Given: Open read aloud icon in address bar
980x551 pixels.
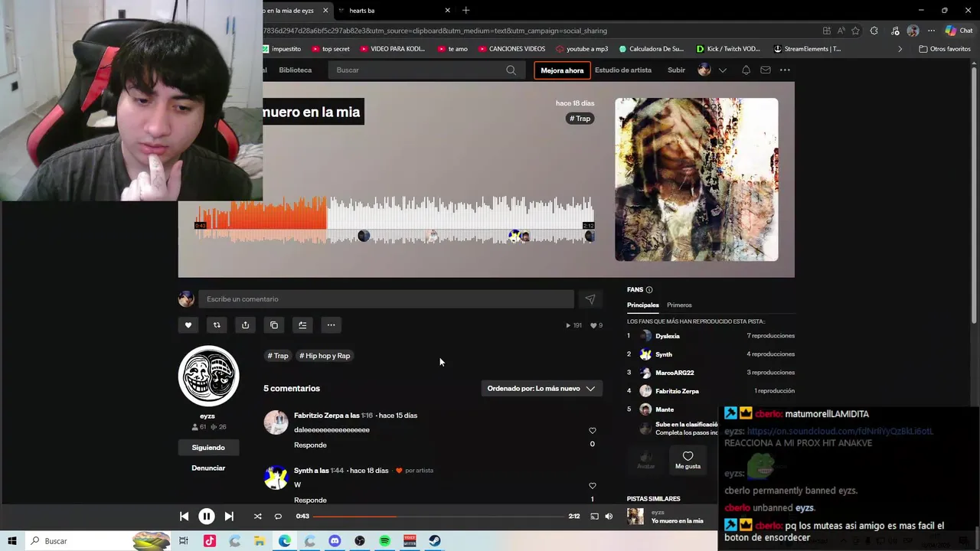Looking at the screenshot, I should pyautogui.click(x=841, y=31).
